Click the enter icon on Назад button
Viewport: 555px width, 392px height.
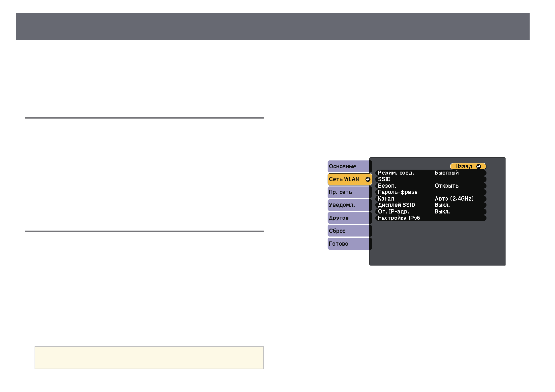coord(478,167)
